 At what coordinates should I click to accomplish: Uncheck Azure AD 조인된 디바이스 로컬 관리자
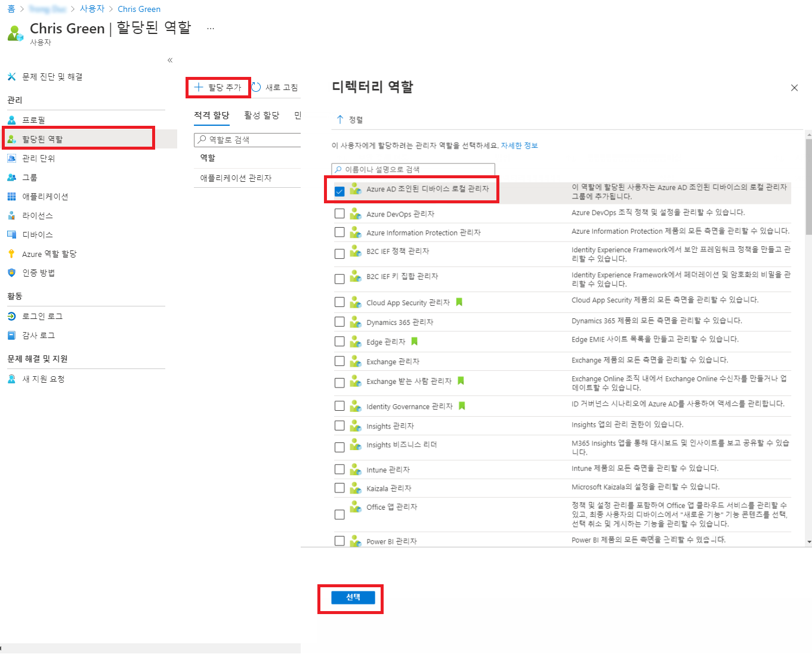pyautogui.click(x=339, y=191)
